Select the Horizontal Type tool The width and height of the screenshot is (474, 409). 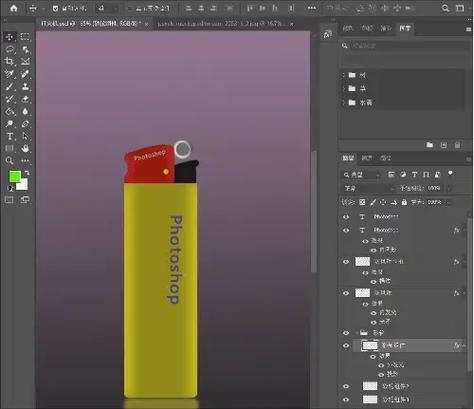coord(10,136)
